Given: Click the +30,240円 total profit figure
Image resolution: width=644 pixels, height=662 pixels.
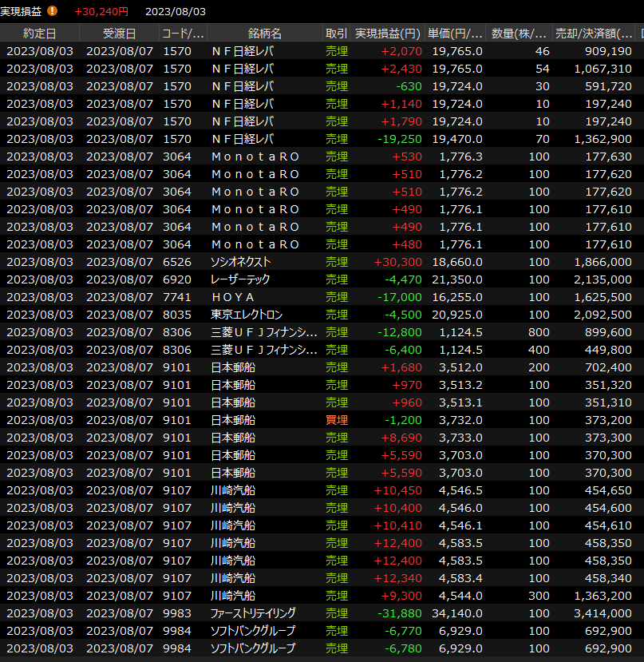Looking at the screenshot, I should (x=101, y=11).
